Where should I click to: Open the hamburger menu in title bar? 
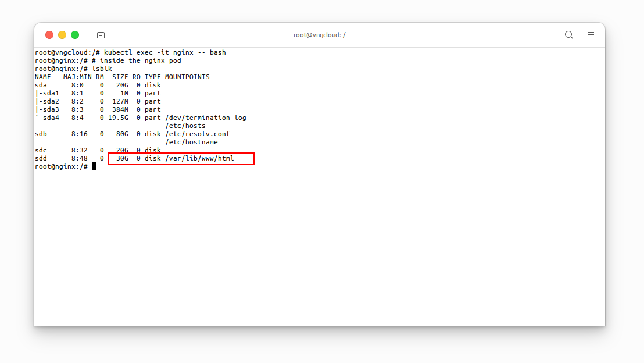591,35
